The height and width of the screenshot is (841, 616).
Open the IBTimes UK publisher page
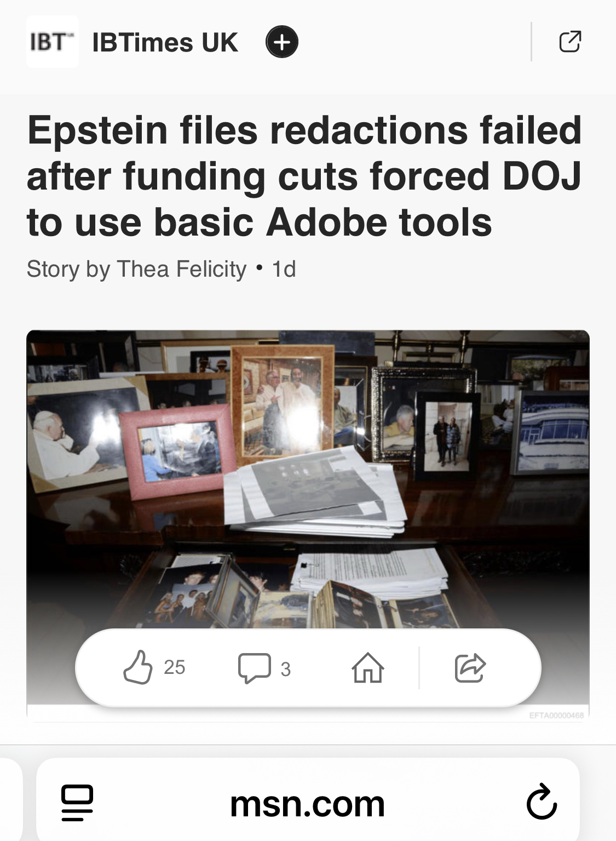pyautogui.click(x=165, y=42)
